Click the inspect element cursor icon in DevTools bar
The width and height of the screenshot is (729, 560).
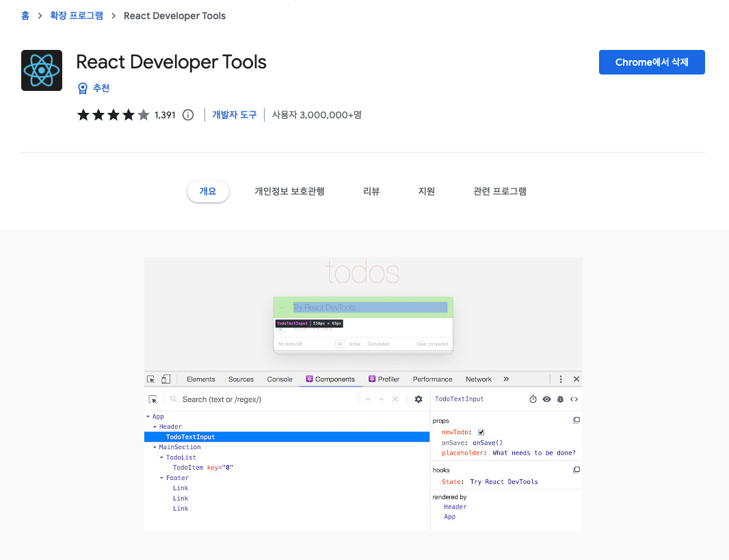click(x=150, y=379)
